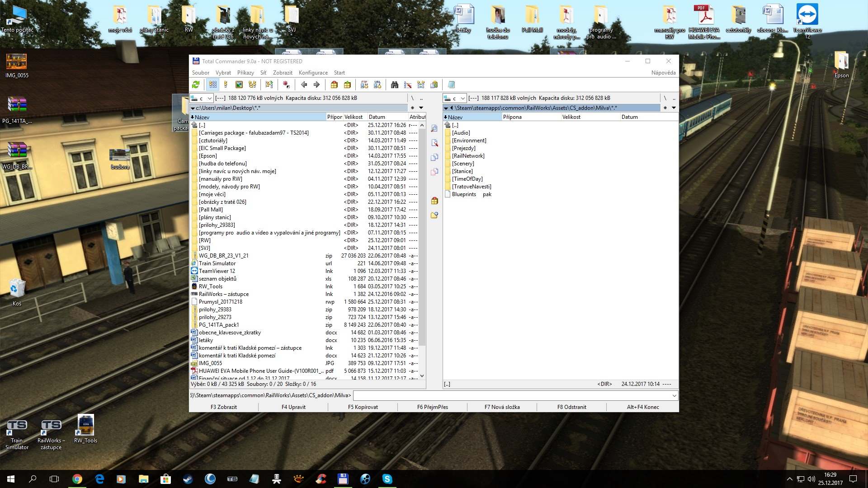Click the Move icon in middle bar

(434, 172)
